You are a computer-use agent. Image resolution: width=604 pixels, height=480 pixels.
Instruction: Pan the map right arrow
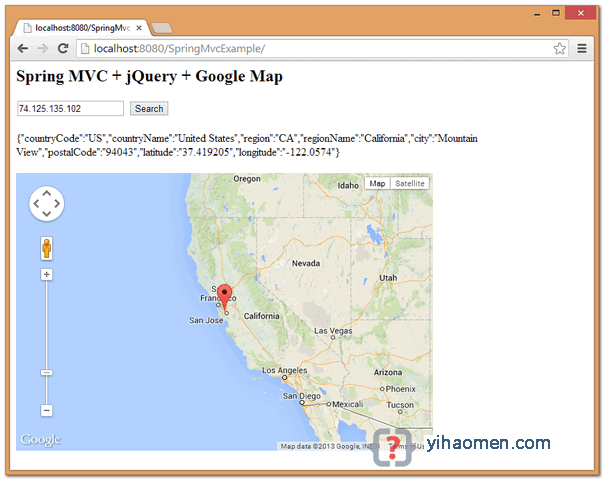57,203
